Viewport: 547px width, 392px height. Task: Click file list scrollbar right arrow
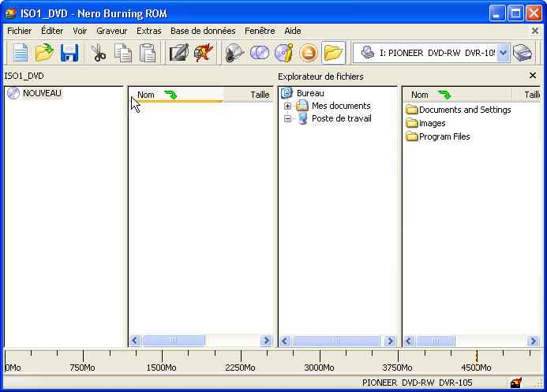pyautogui.click(x=533, y=341)
